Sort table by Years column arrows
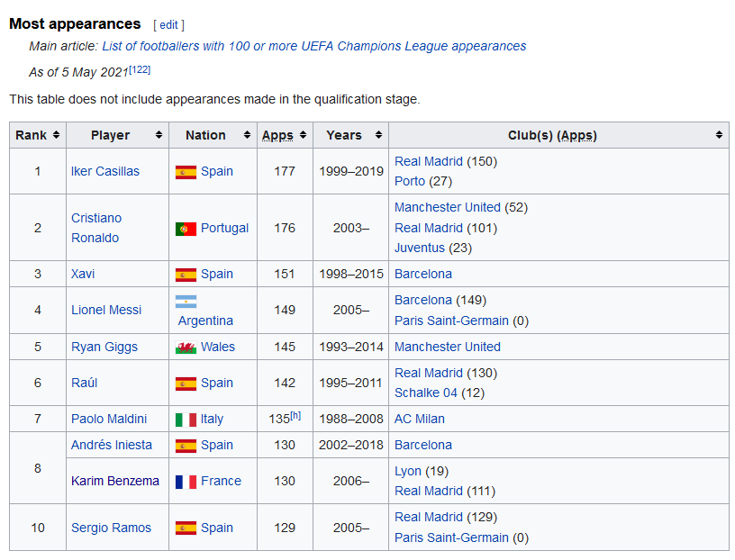 pos(378,135)
